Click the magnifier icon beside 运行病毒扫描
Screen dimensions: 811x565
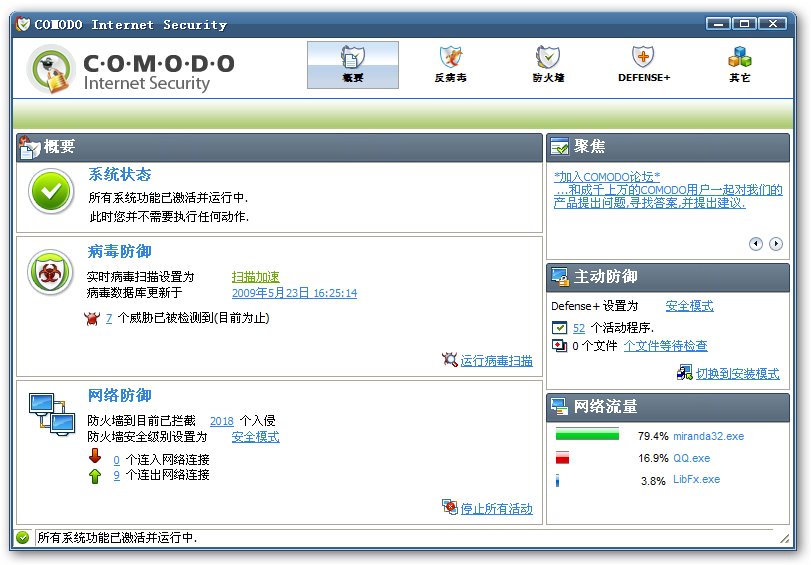(x=449, y=360)
